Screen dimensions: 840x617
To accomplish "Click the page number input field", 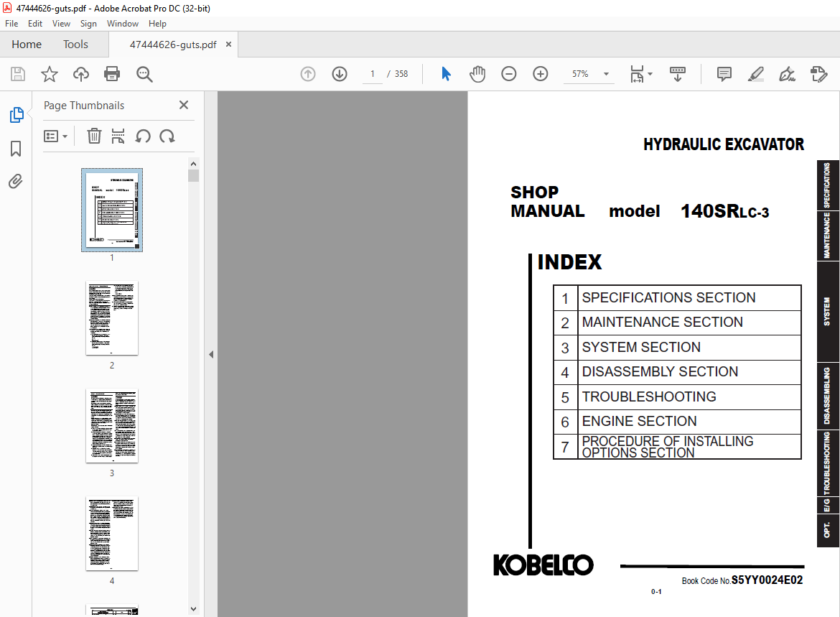I will [x=373, y=74].
